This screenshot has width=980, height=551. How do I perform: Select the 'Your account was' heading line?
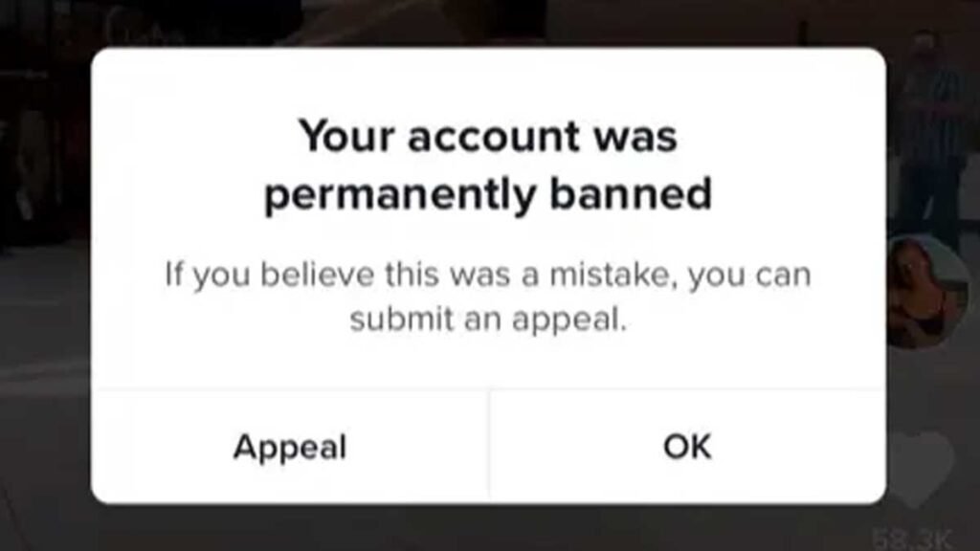487,136
